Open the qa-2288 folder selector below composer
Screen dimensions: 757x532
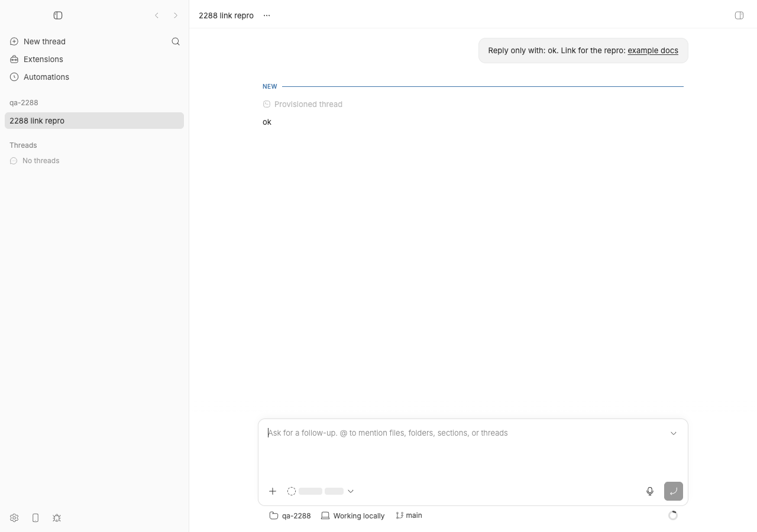coord(290,516)
